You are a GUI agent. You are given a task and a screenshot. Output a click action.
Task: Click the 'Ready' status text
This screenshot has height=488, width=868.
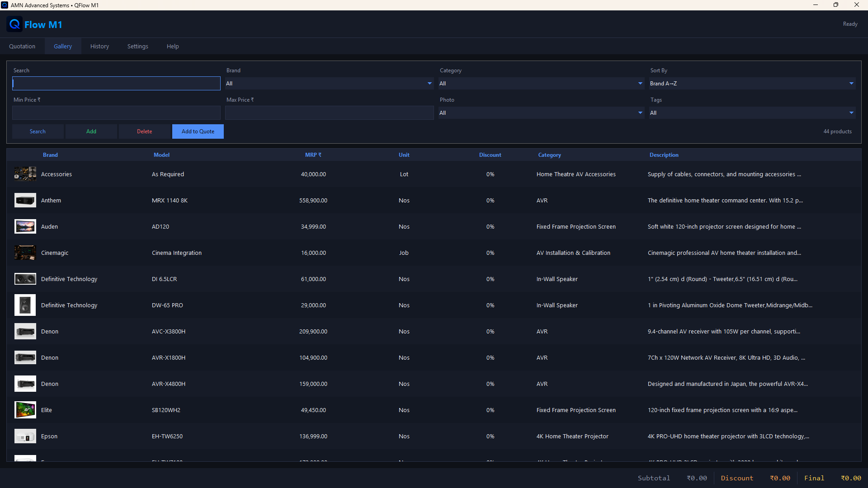[850, 24]
